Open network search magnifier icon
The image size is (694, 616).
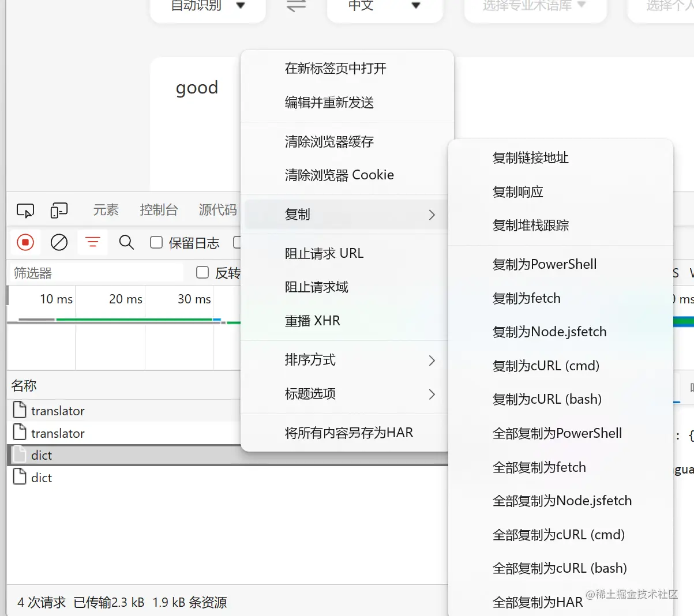(126, 242)
